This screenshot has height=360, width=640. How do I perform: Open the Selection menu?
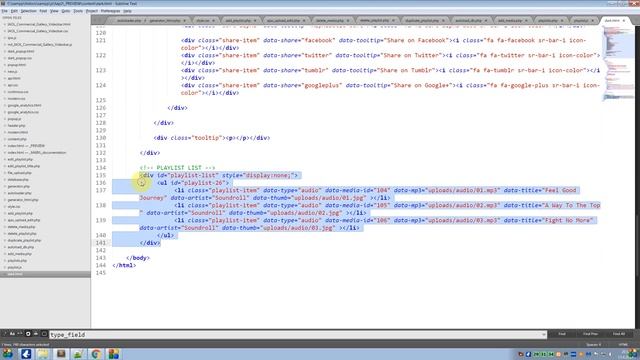tap(29, 11)
